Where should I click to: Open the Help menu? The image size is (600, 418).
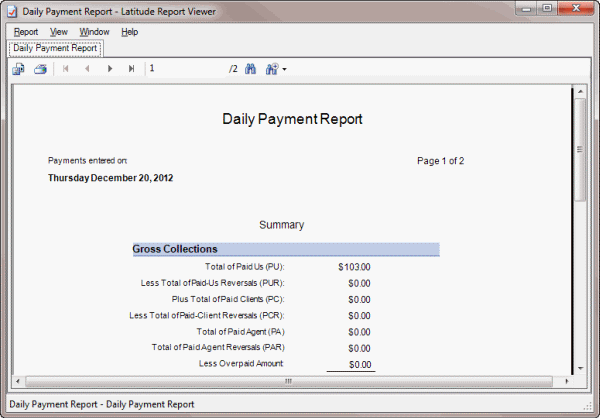[129, 32]
